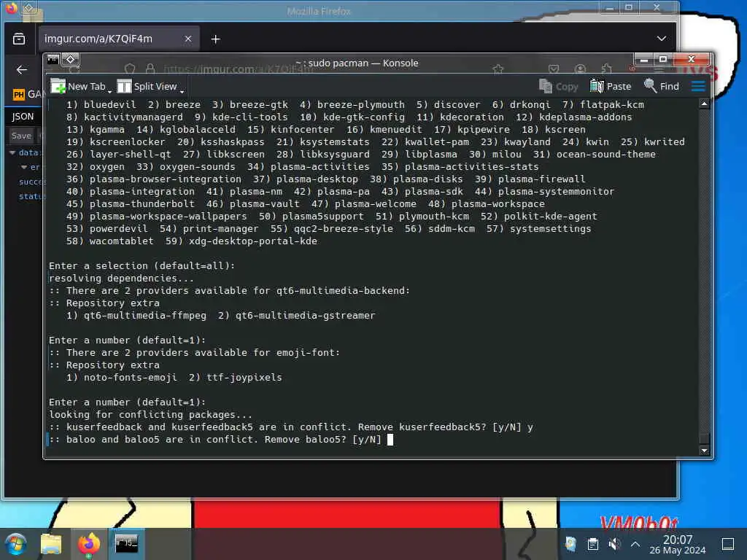Screen dimensions: 747x560
Task: Expand hidden system tray icons
Action: click(x=635, y=544)
